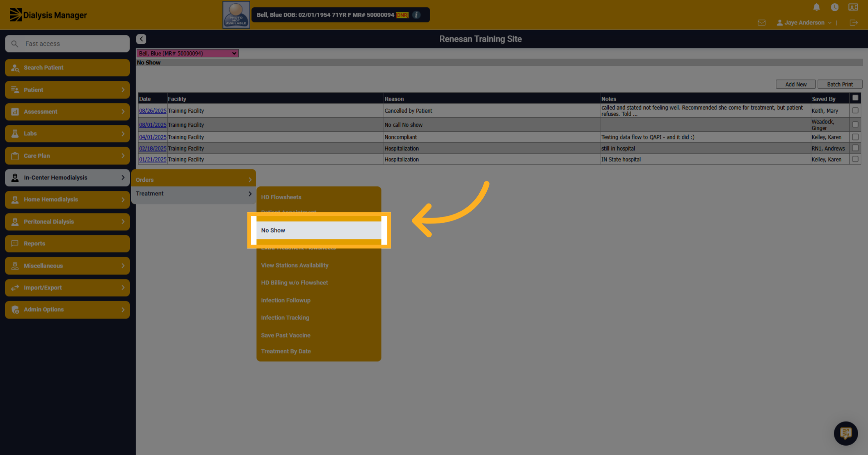This screenshot has width=868, height=455.
Task: Select HD Flowsheets menu item
Action: coord(319,197)
